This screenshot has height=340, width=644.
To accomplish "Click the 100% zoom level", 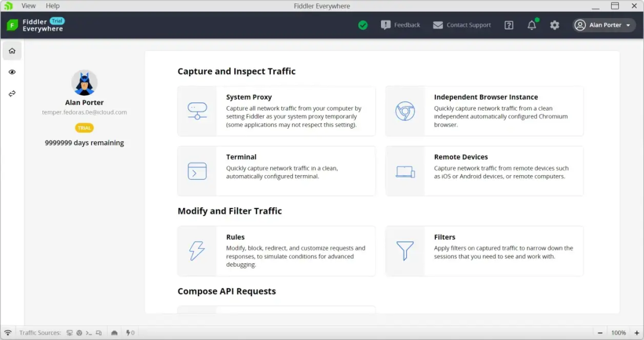I will tap(618, 333).
